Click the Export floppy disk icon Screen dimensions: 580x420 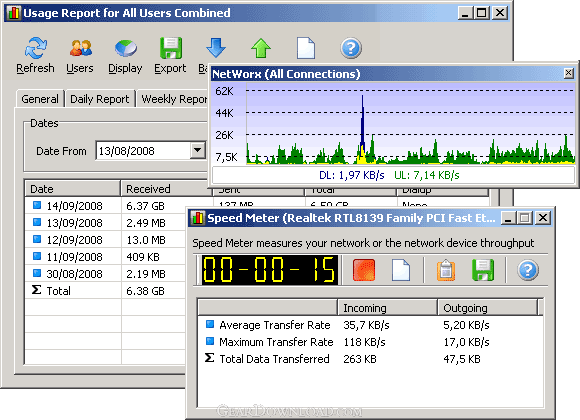point(171,48)
